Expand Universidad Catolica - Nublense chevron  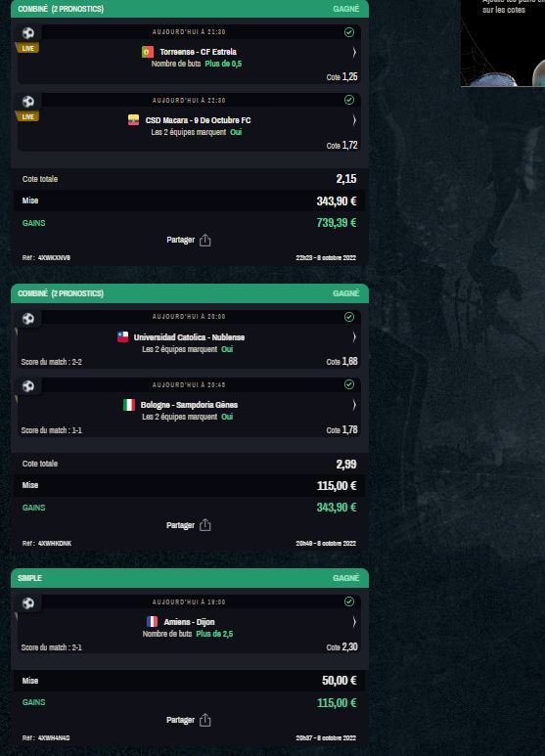click(x=354, y=337)
